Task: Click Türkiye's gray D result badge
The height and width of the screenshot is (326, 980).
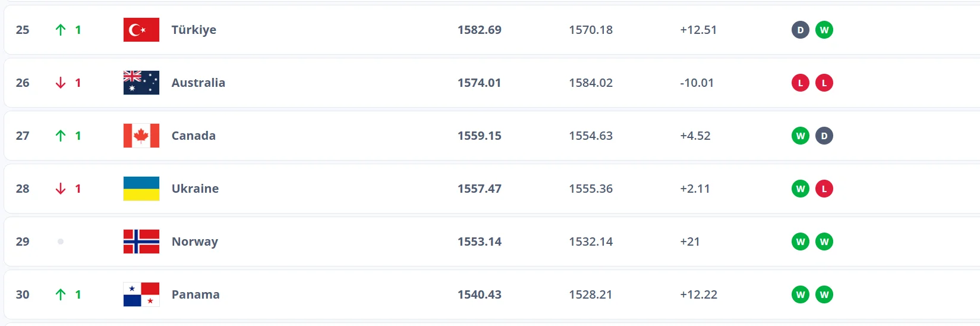Action: [801, 30]
